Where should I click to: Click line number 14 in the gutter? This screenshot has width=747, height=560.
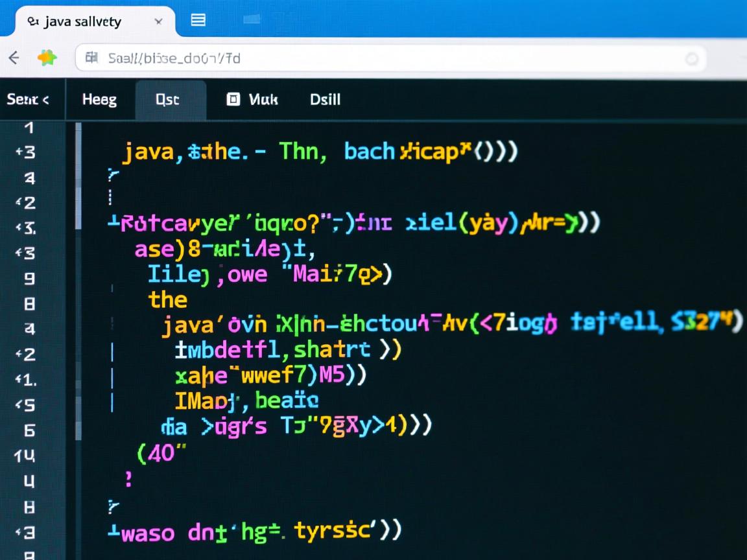pyautogui.click(x=25, y=456)
